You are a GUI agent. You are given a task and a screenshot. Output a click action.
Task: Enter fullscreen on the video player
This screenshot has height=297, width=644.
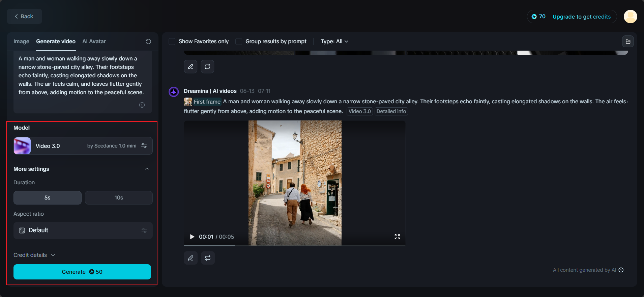[x=397, y=237]
